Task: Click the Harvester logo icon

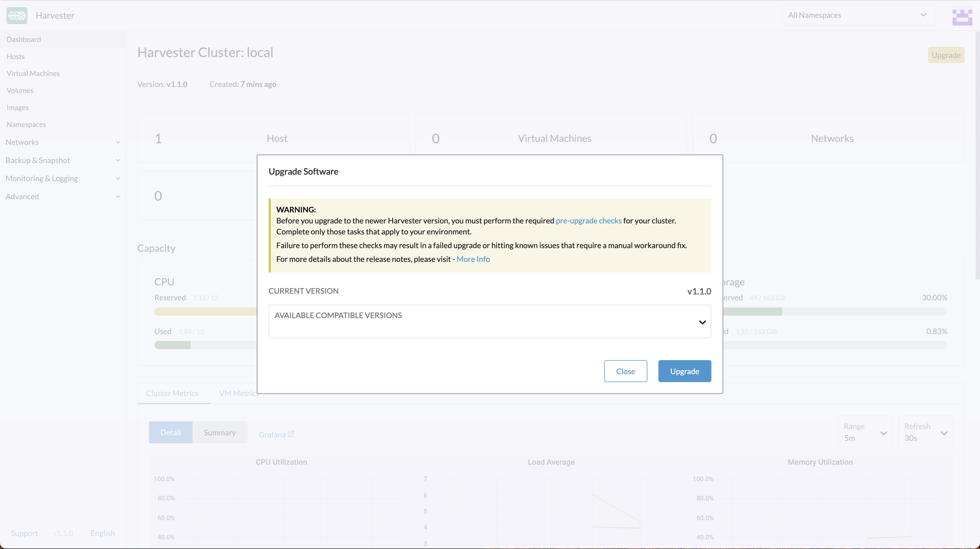Action: click(x=16, y=15)
